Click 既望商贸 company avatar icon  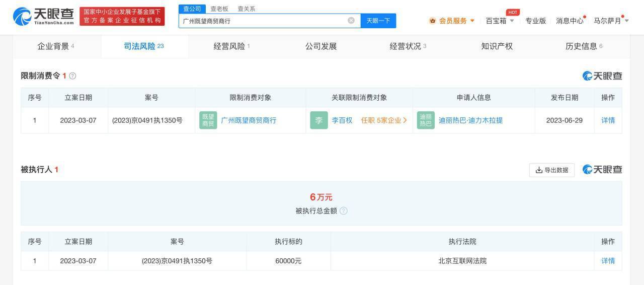(208, 120)
